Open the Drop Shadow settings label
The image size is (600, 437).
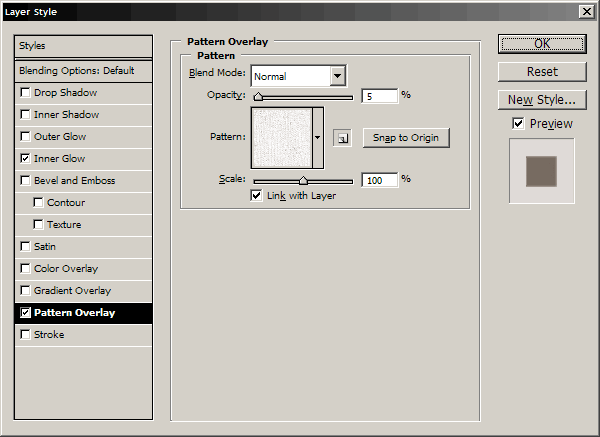click(65, 93)
